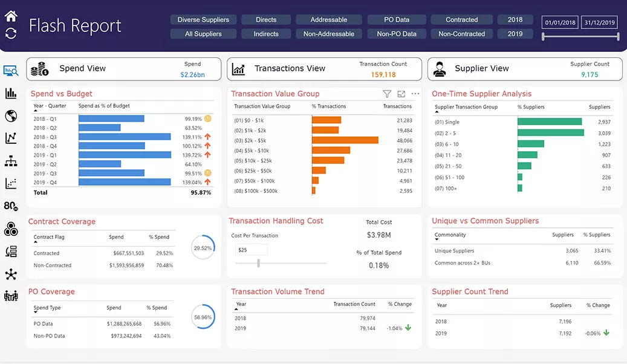Select the bar chart page icon in sidebar
This screenshot has width=627, height=364.
[x=11, y=93]
